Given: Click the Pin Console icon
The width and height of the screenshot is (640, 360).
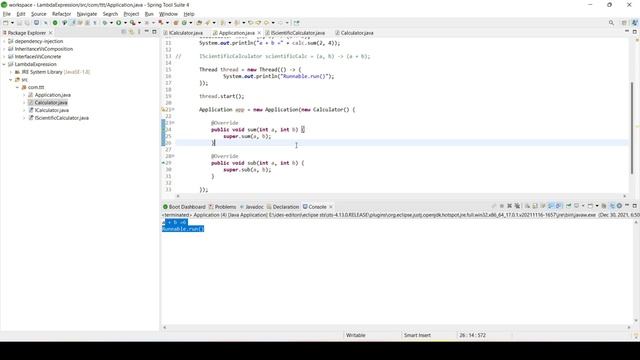Looking at the screenshot, I should pos(568,206).
